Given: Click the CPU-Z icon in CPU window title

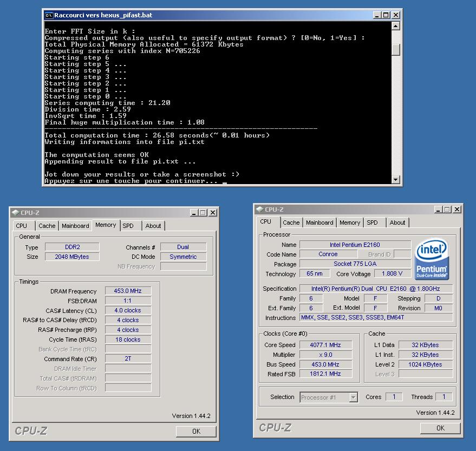Looking at the screenshot, I should (x=259, y=209).
